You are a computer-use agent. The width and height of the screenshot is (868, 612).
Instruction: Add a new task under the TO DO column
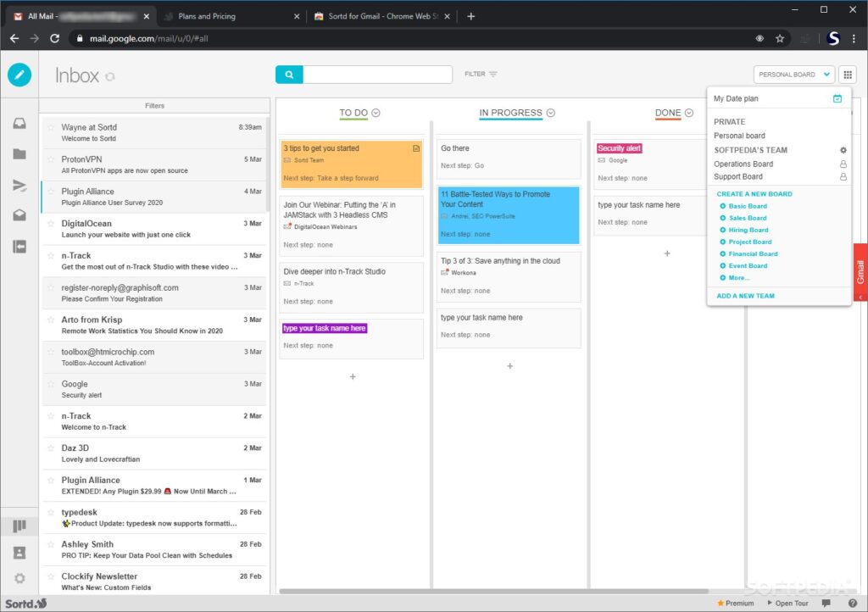click(353, 377)
